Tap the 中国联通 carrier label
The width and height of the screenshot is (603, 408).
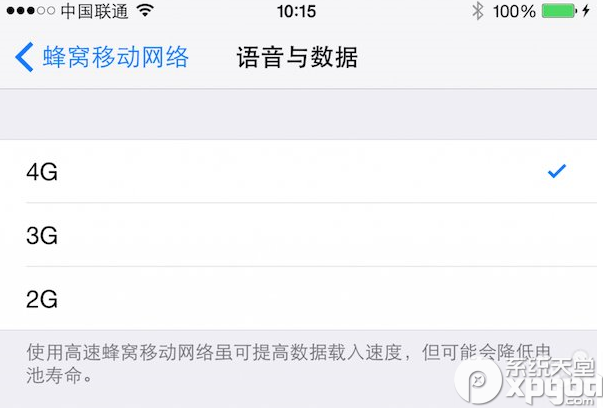tap(94, 11)
